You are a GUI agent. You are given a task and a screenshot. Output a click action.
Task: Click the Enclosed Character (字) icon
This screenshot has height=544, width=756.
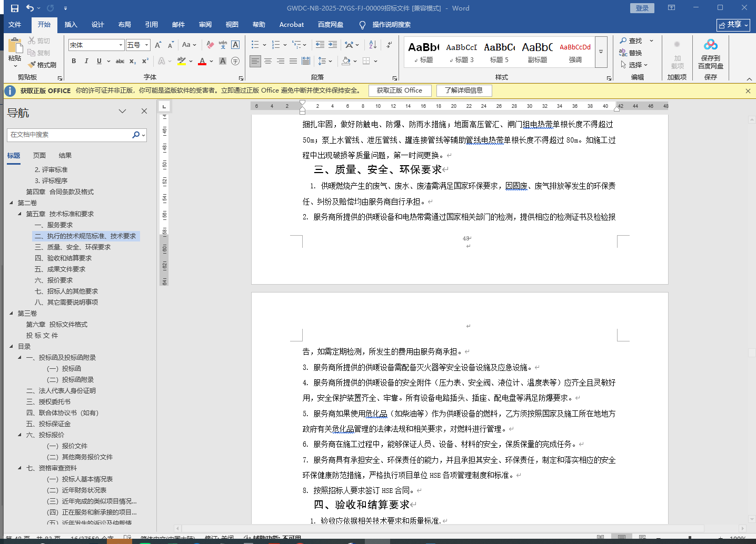235,61
